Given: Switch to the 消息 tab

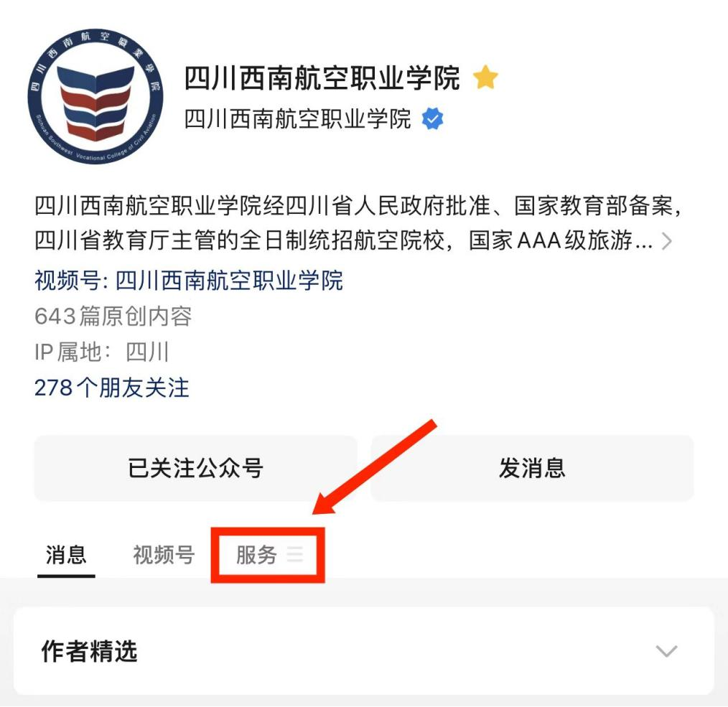Looking at the screenshot, I should tap(66, 555).
